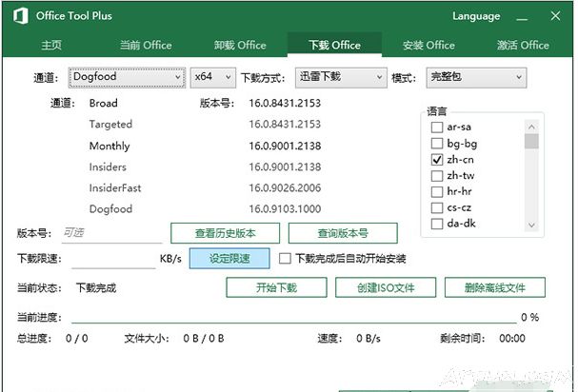
Task: Uncheck the zh-cn language checkbox
Action: pos(437,160)
